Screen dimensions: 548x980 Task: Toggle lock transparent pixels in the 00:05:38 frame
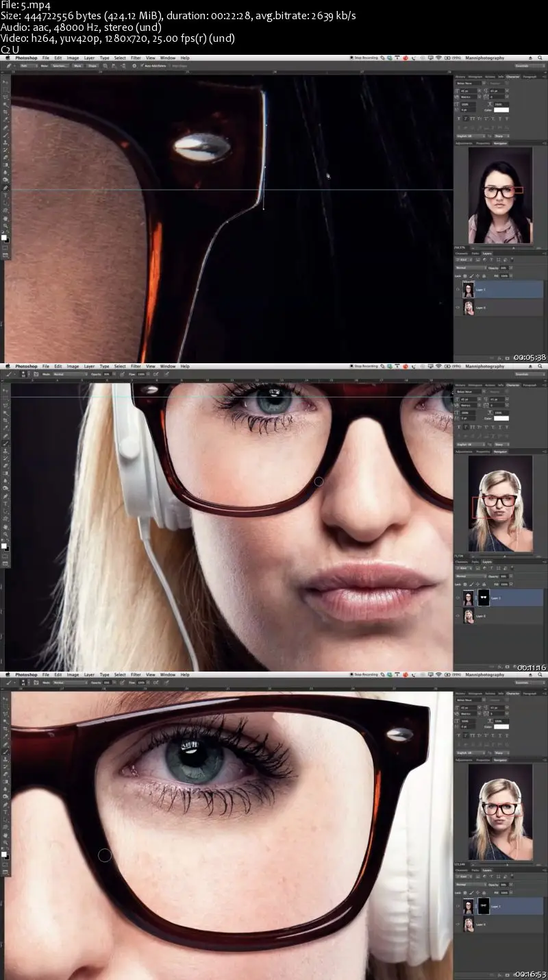(x=464, y=275)
